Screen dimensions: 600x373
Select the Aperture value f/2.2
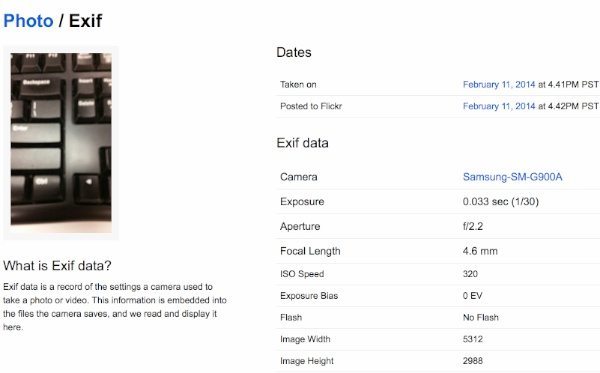pos(473,226)
